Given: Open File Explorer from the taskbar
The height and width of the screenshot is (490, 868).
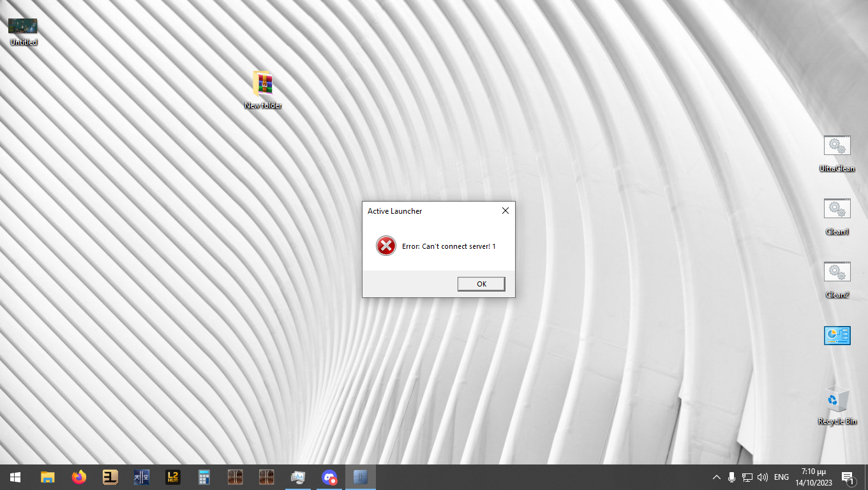Looking at the screenshot, I should point(47,477).
